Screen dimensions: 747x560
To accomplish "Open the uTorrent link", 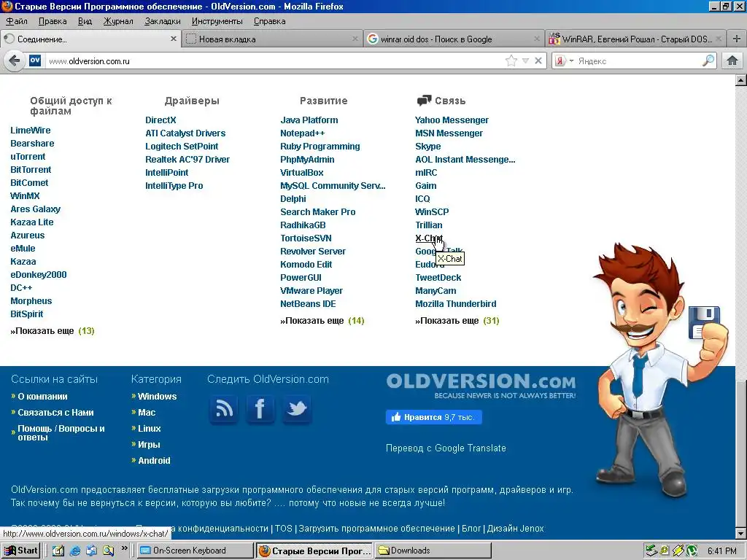I will [x=28, y=157].
